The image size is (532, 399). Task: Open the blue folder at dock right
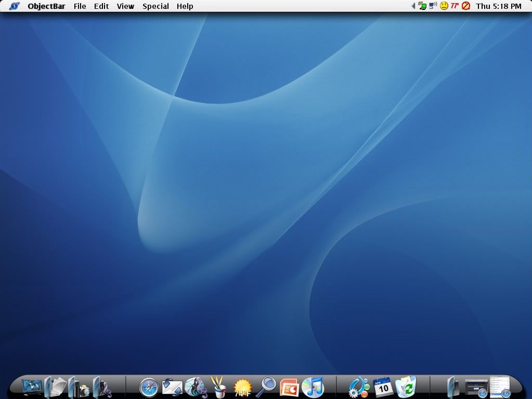pyautogui.click(x=452, y=387)
